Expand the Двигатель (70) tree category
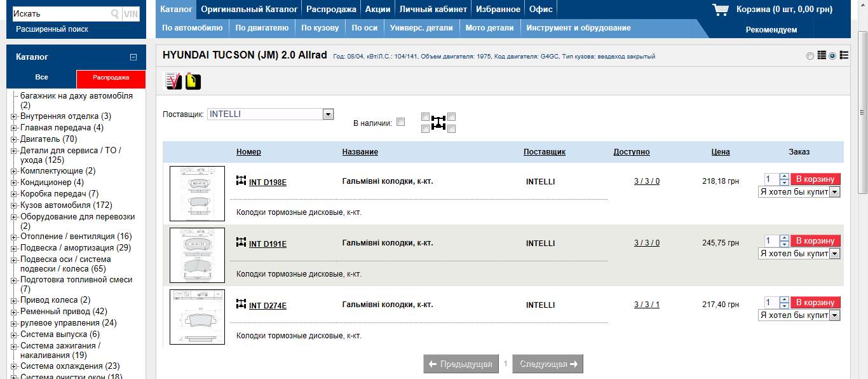Screen dimensions: 868x379 pos(14,139)
